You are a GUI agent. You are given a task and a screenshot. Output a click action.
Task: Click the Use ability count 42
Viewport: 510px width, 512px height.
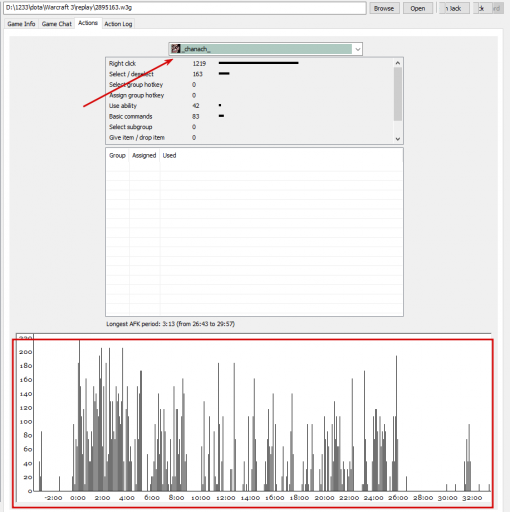[x=196, y=106]
